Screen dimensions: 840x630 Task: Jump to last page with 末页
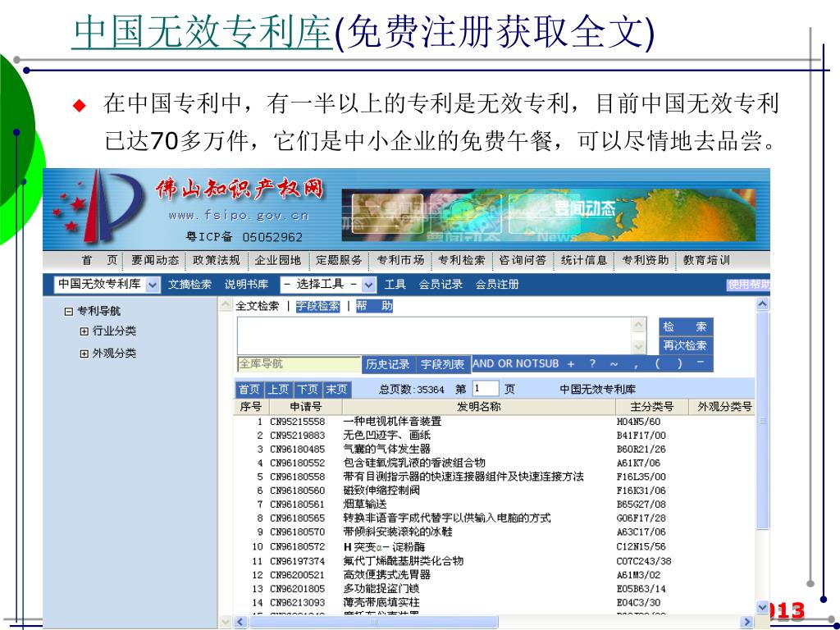[336, 390]
